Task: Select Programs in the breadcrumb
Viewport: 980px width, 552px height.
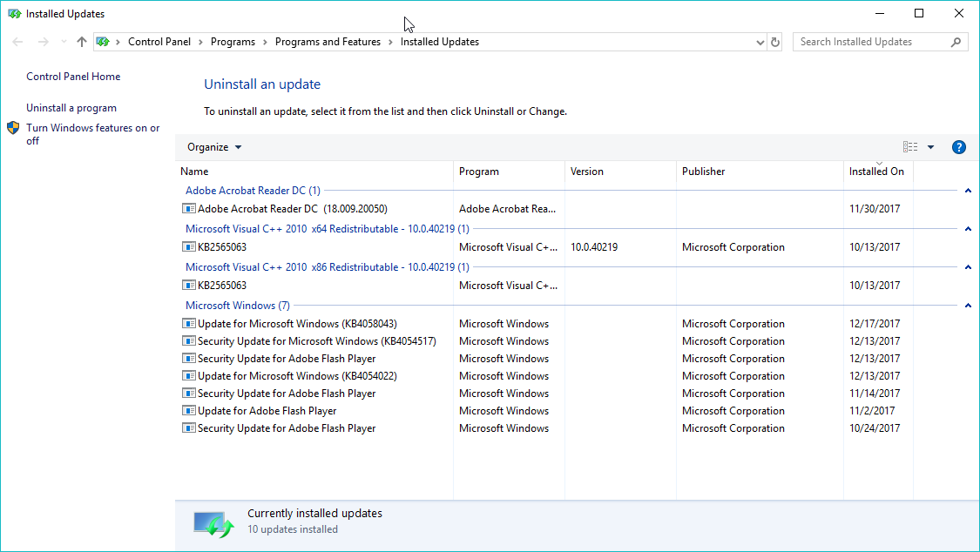Action: click(233, 42)
